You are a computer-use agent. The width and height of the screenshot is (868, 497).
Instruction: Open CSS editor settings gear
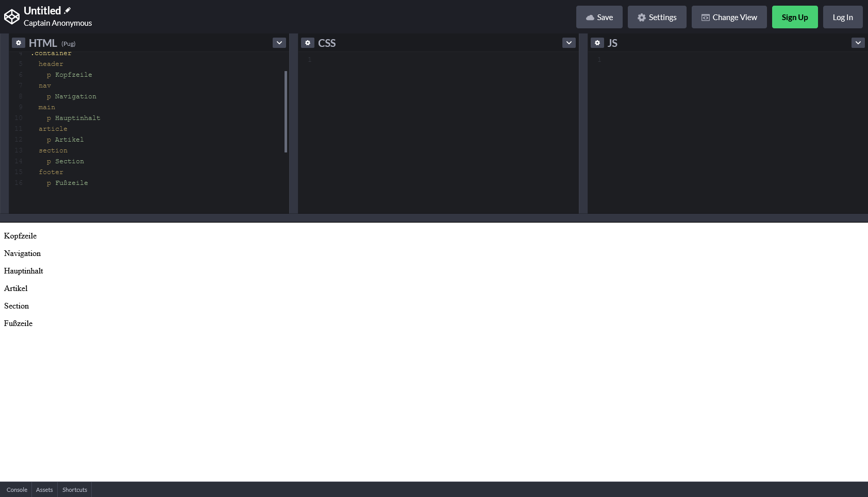coord(308,43)
